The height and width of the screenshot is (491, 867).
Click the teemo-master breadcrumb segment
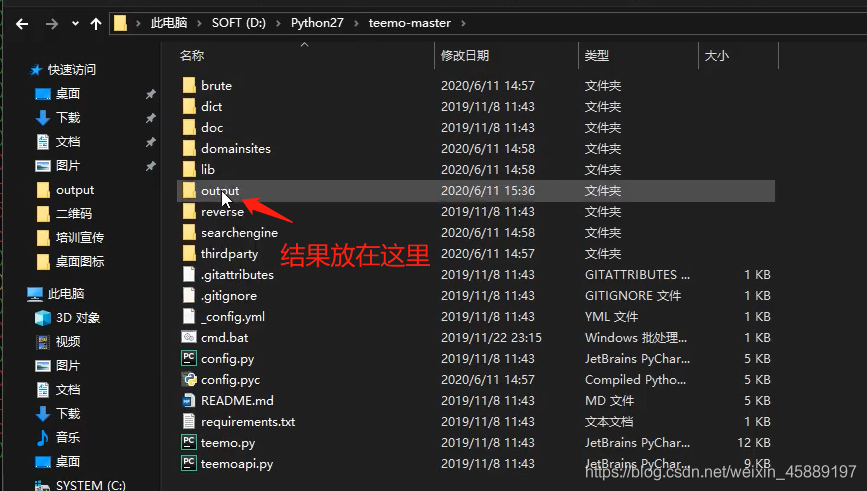410,23
